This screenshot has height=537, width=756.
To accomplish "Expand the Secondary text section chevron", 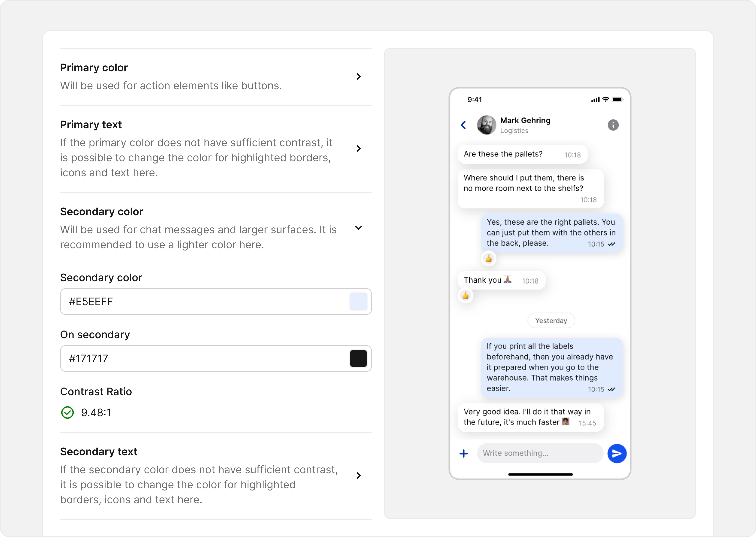I will (359, 475).
